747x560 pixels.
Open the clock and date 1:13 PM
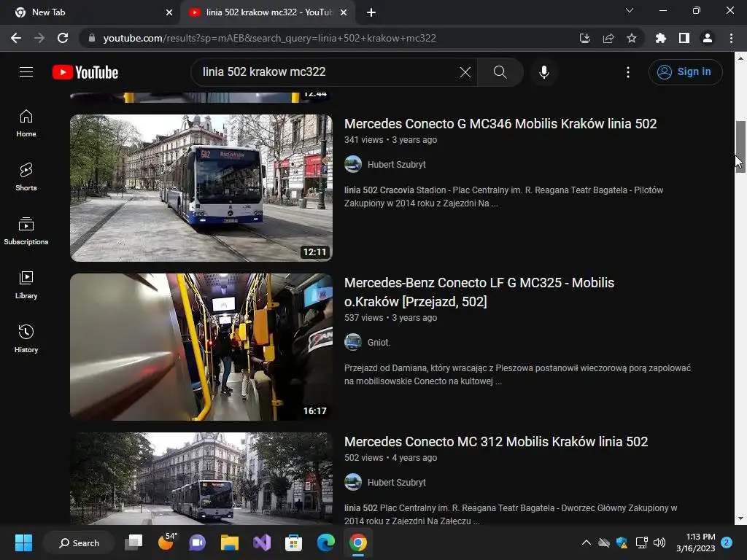coord(695,542)
